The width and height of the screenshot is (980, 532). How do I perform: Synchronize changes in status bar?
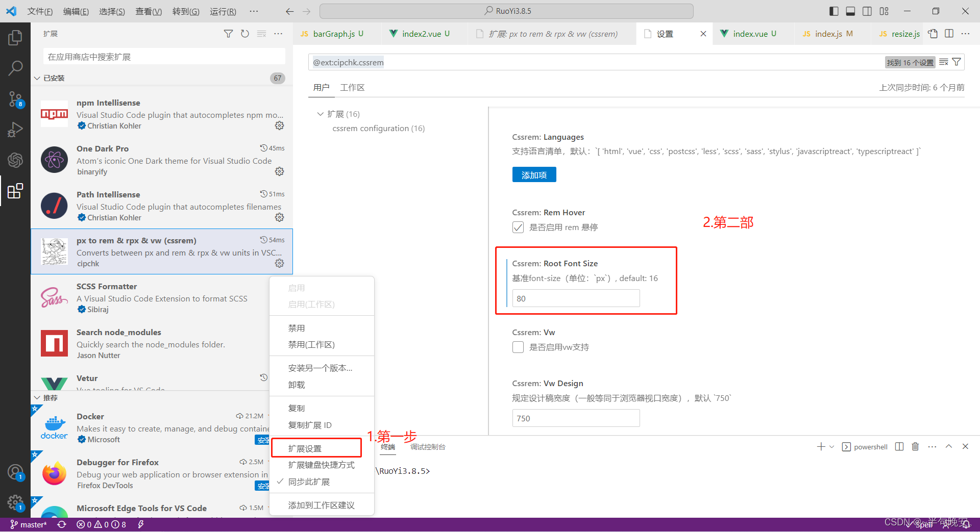(x=62, y=525)
